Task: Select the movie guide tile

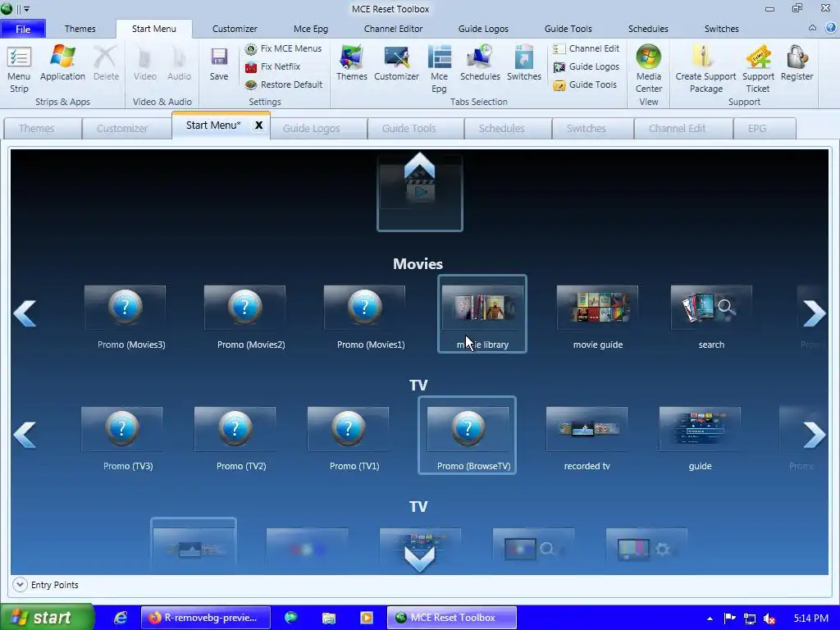Action: [x=597, y=317]
